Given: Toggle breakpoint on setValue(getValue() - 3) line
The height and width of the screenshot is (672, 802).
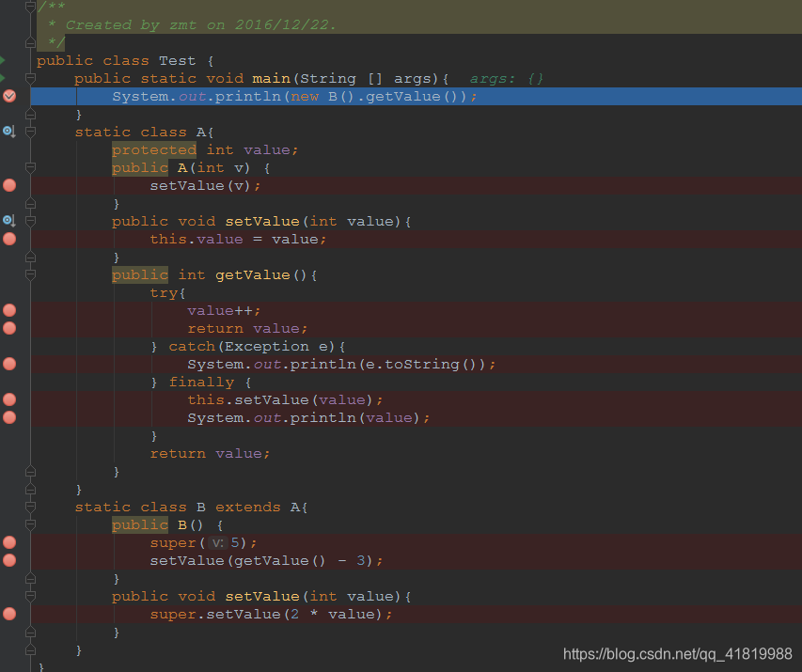Looking at the screenshot, I should pos(9,560).
